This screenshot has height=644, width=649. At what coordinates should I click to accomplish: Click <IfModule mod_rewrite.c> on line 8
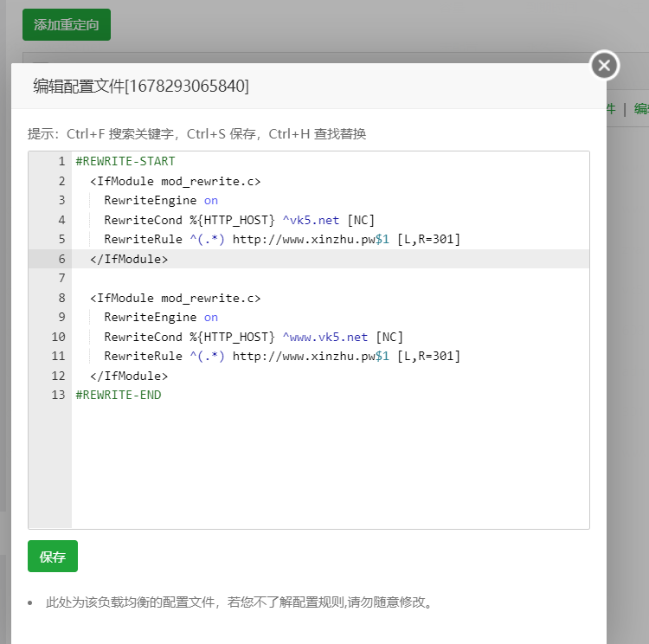175,298
